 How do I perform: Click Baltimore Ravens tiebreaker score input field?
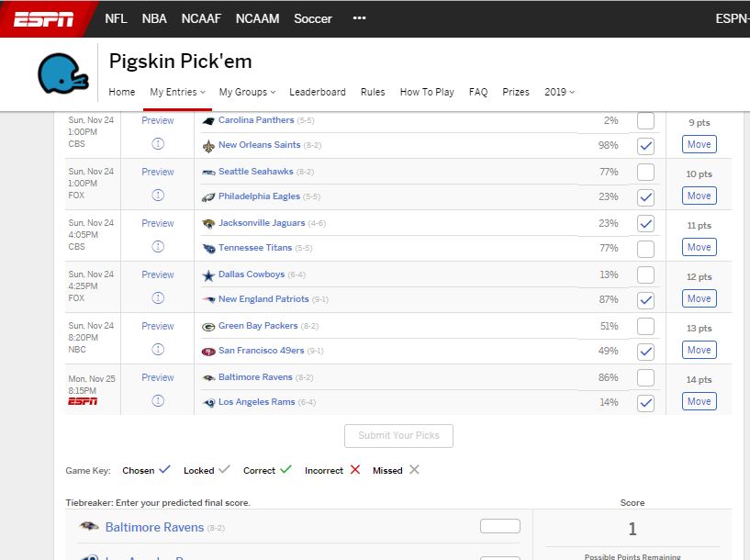point(499,526)
